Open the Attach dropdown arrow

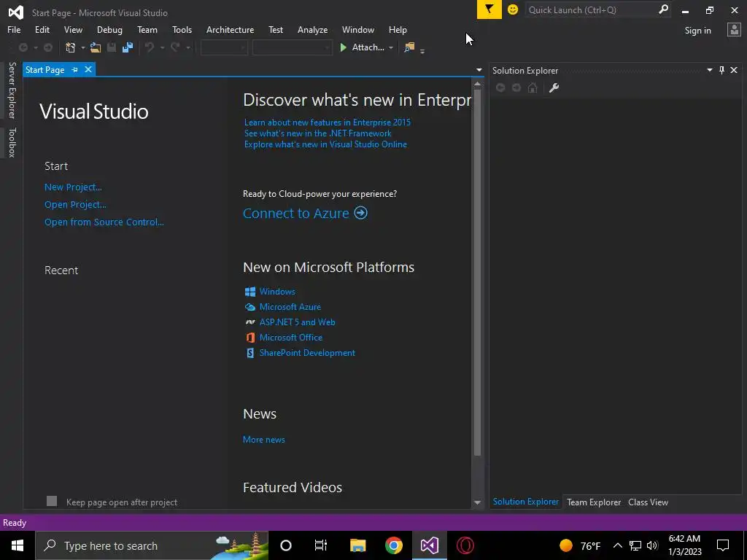coord(391,47)
